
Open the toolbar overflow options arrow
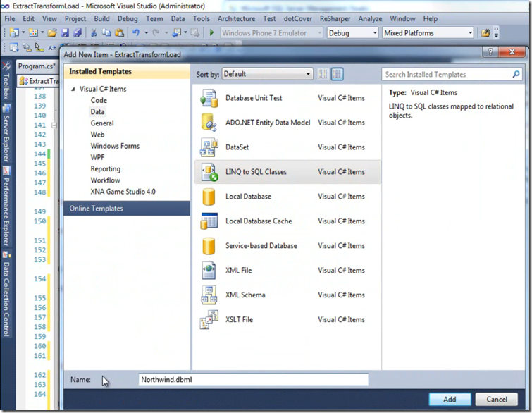point(496,33)
